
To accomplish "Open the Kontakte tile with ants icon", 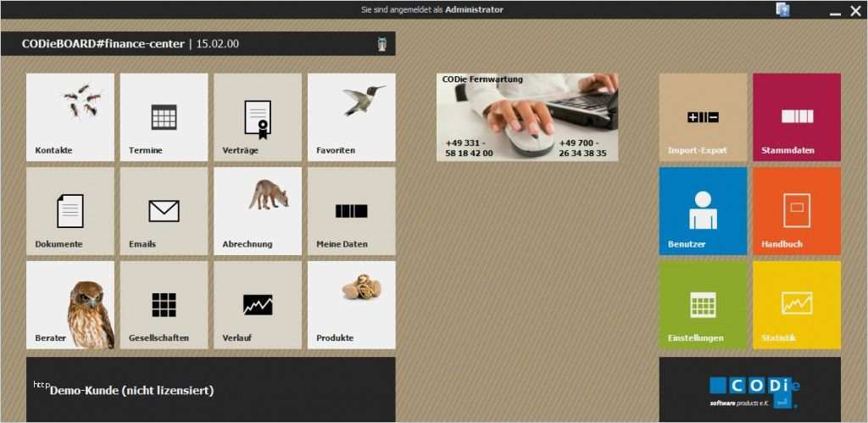I will coord(70,117).
